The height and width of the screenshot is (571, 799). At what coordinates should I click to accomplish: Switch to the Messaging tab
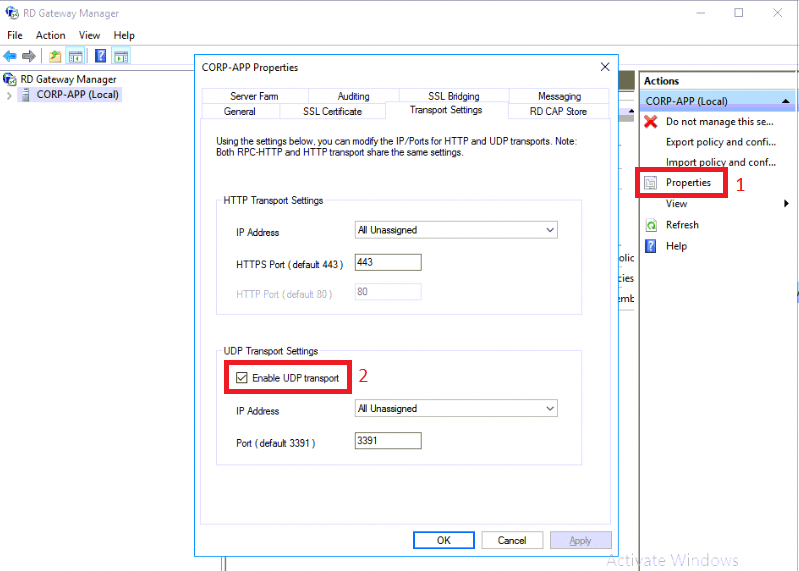pos(559,96)
